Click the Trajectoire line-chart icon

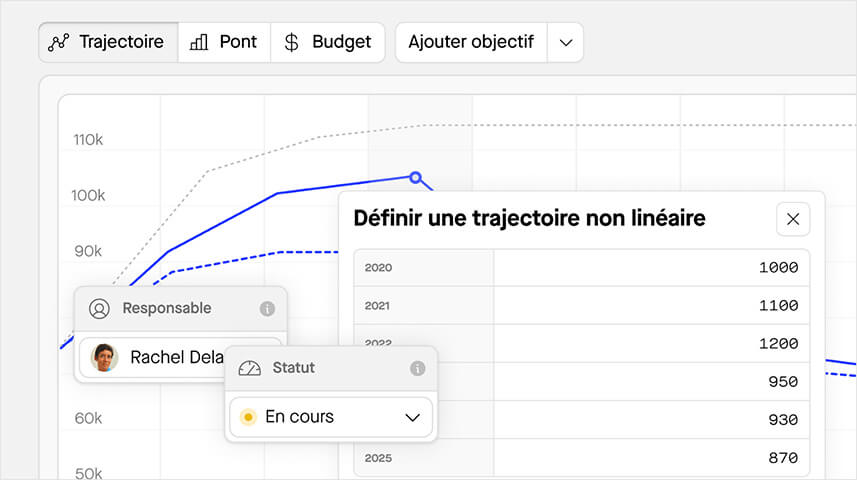[x=59, y=42]
